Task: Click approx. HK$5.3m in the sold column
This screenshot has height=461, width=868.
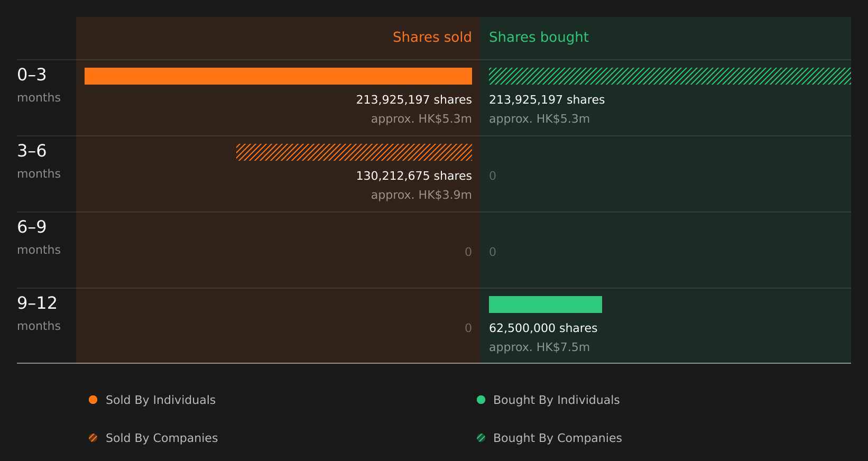Action: (x=421, y=119)
